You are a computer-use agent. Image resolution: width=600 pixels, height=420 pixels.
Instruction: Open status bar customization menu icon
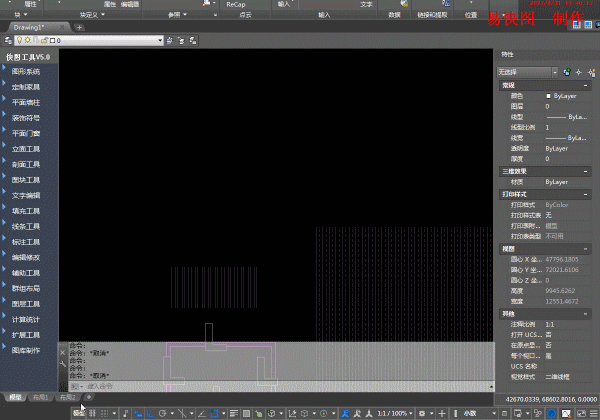594,413
